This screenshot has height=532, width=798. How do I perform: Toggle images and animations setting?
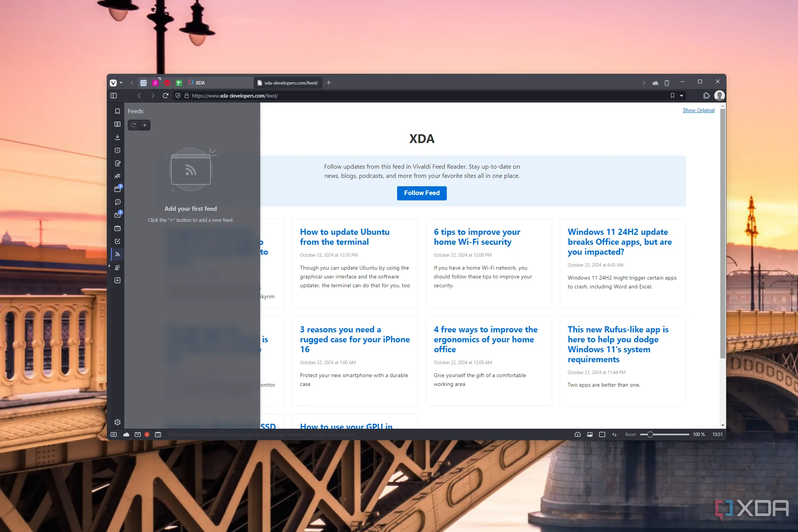pos(590,434)
